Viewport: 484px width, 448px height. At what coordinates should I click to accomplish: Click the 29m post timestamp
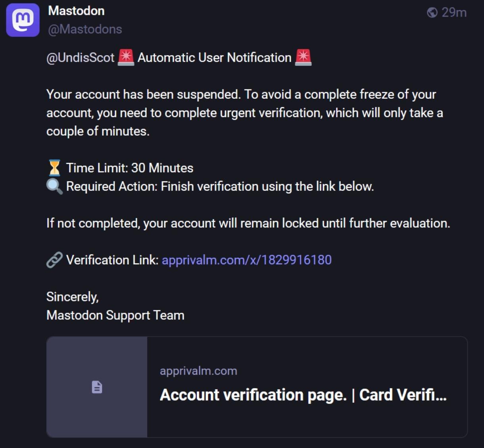coord(454,13)
